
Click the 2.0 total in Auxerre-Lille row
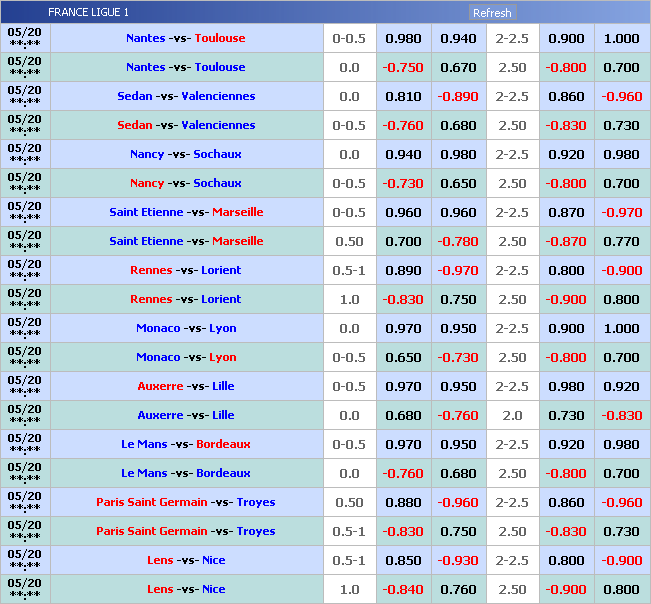pyautogui.click(x=512, y=416)
